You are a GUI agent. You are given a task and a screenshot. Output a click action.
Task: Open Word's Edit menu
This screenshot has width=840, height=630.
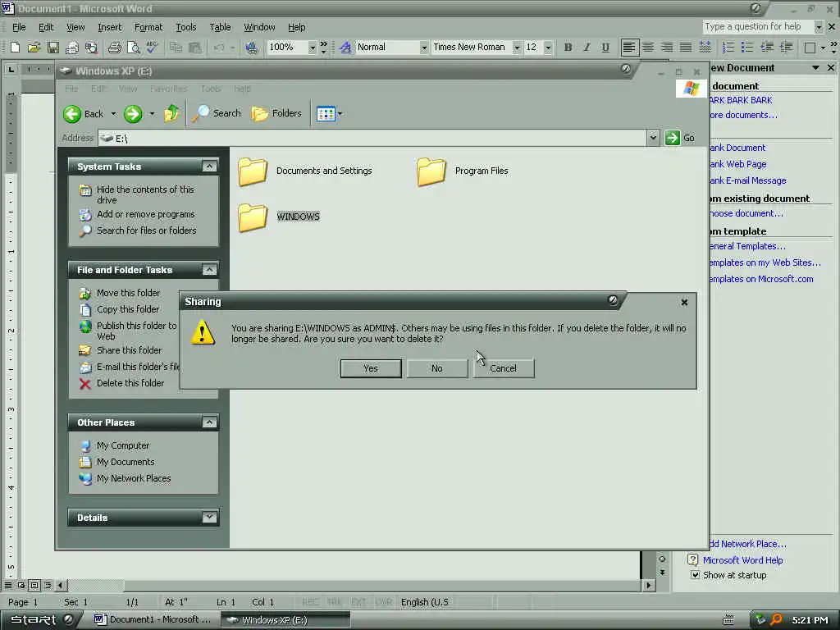(x=46, y=27)
